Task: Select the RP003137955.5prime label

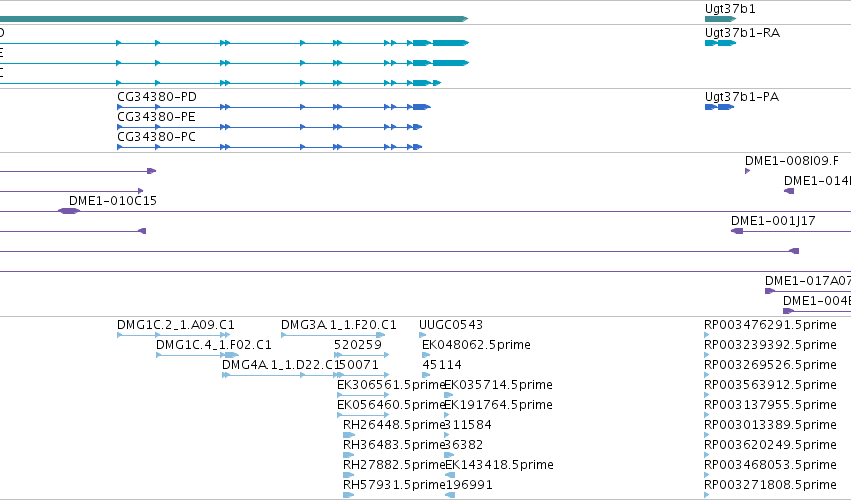Action: [770, 405]
